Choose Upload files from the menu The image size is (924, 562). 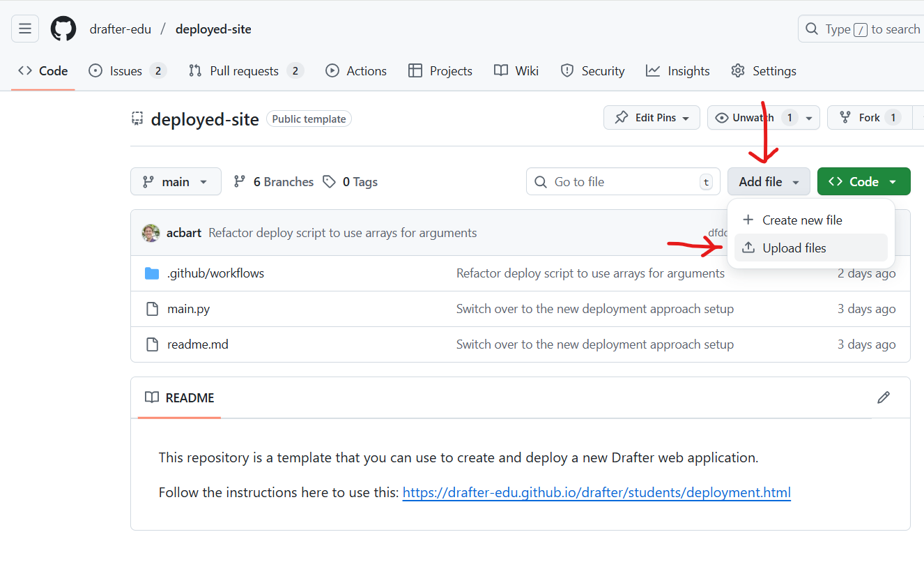pyautogui.click(x=794, y=248)
